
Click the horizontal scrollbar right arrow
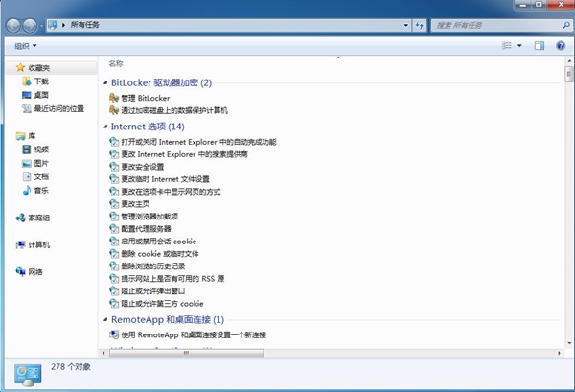[559, 353]
